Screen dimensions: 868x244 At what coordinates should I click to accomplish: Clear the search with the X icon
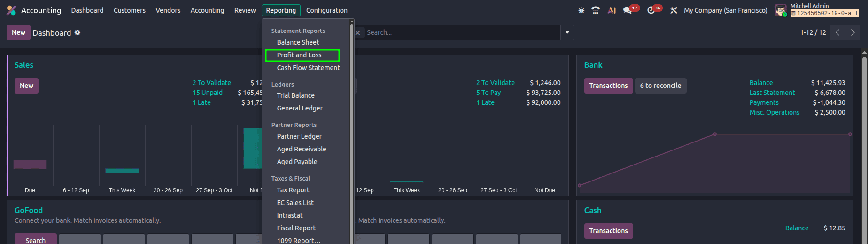(x=358, y=32)
